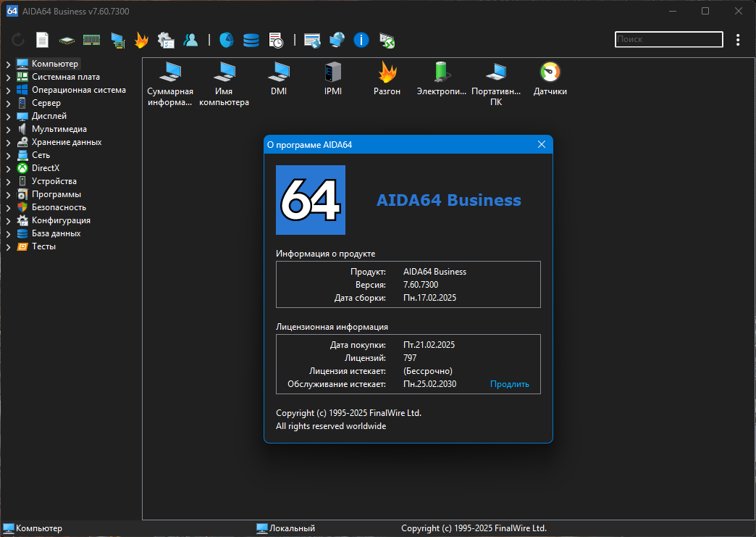
Task: Click the AIDA64 Business heading text
Action: [448, 200]
